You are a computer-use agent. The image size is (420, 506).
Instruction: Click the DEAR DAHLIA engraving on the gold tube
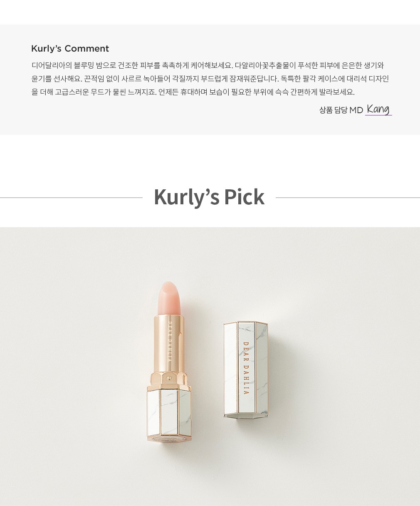tap(170, 341)
